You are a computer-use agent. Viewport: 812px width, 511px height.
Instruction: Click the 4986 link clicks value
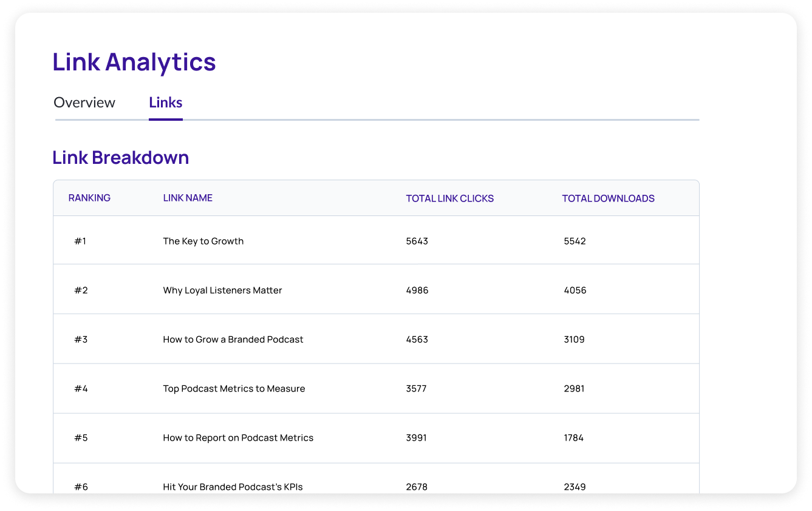[417, 290]
